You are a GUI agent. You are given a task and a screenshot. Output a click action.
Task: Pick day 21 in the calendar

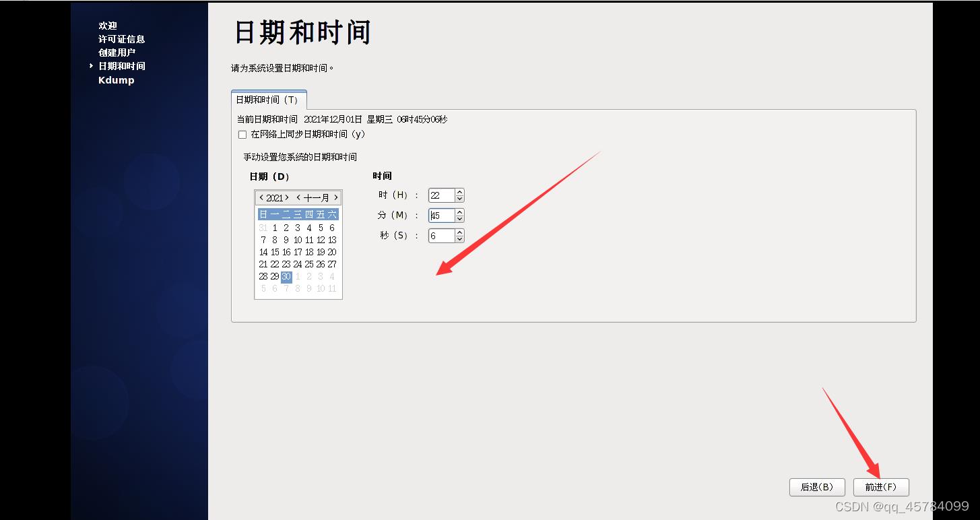[263, 264]
